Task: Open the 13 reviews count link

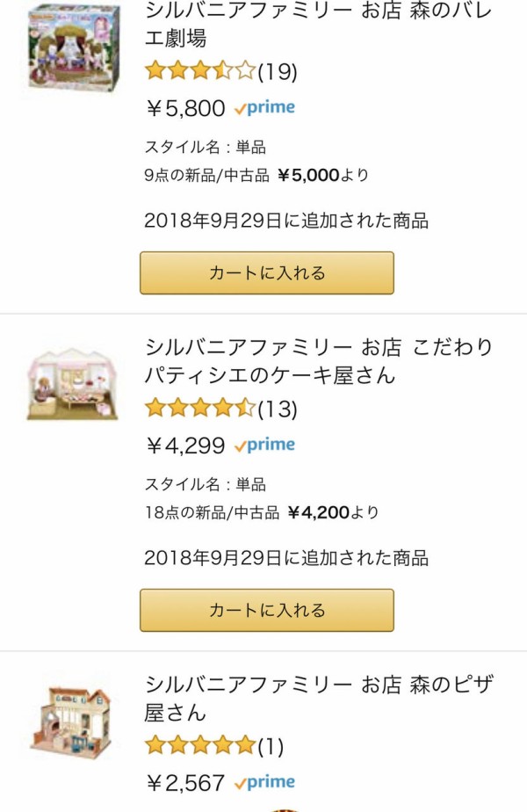Action: point(278,409)
